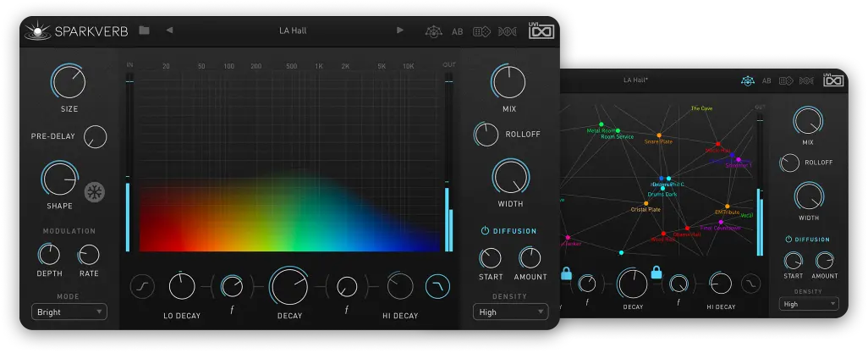Toggle the high cut filter icon beside HI DECAY in front window
868x353 pixels.
pos(437,287)
